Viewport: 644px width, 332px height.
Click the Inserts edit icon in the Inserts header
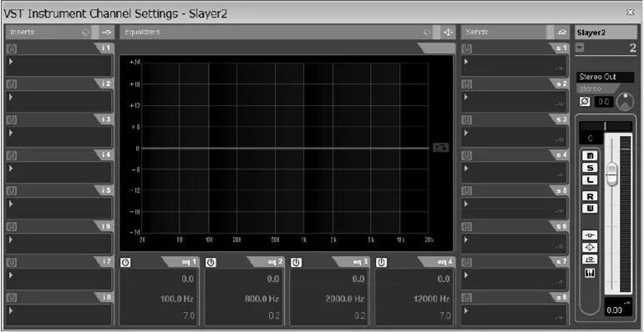pos(106,33)
